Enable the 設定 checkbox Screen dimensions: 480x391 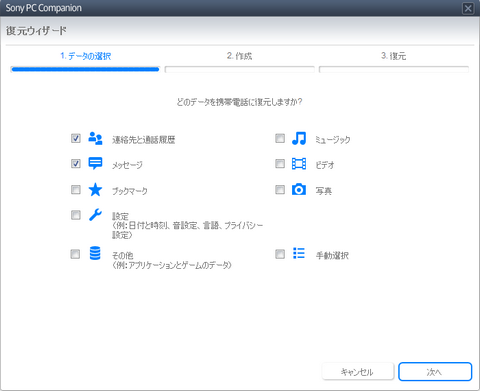click(76, 215)
